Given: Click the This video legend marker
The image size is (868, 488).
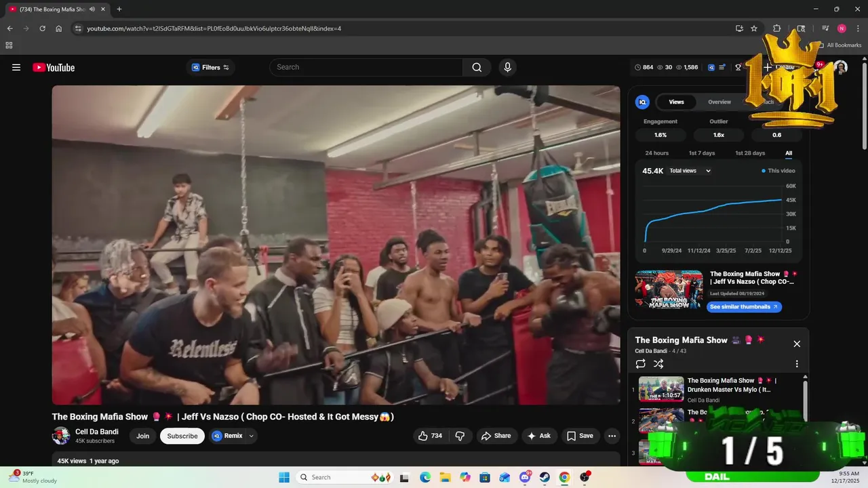Looking at the screenshot, I should pos(764,171).
